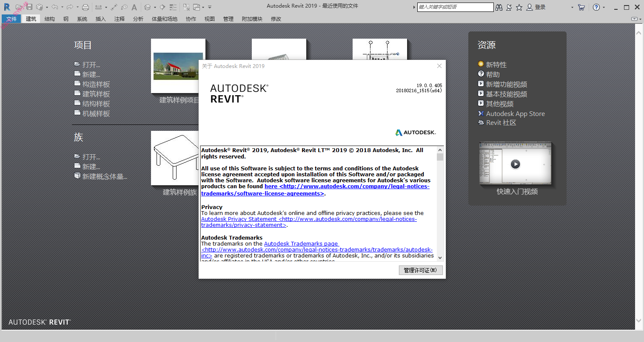The height and width of the screenshot is (342, 644).
Task: Click the Redo arrow icon
Action: [x=70, y=7]
